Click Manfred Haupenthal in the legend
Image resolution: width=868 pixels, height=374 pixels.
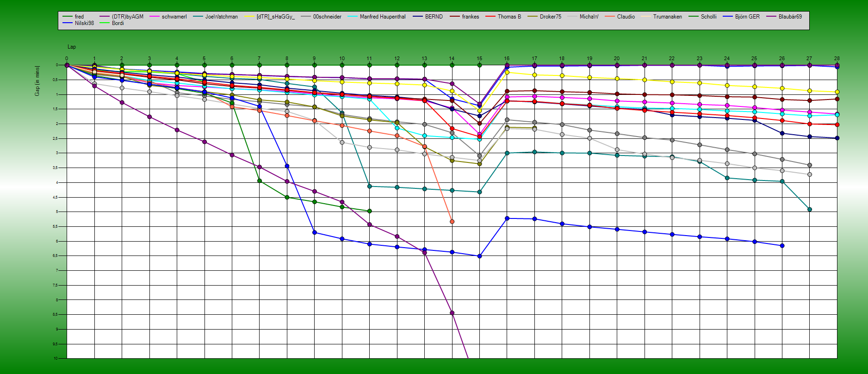pyautogui.click(x=377, y=17)
